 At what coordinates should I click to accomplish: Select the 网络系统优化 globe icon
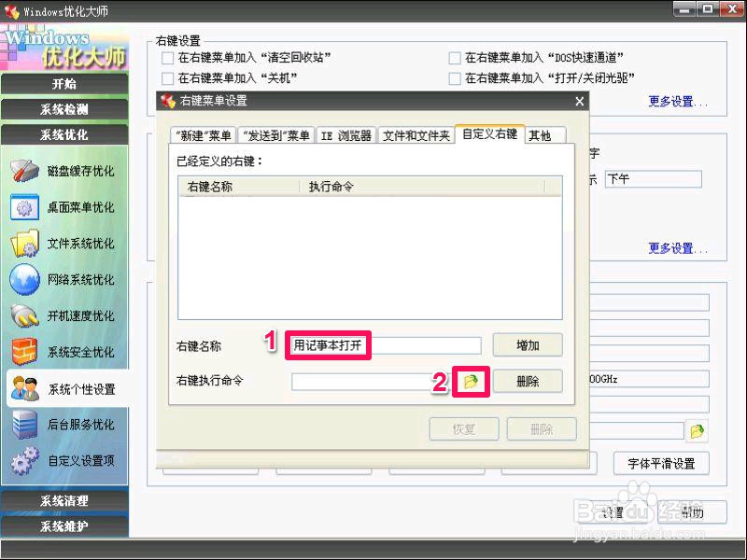coord(24,279)
